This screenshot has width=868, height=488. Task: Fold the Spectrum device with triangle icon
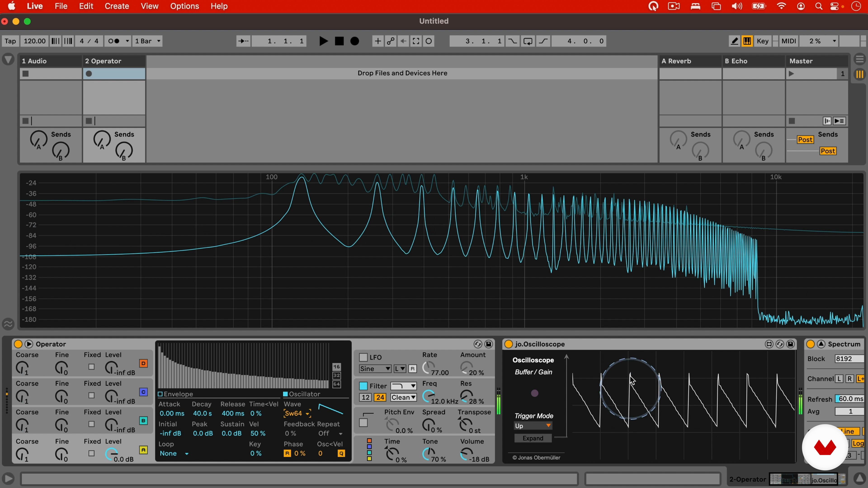point(821,344)
